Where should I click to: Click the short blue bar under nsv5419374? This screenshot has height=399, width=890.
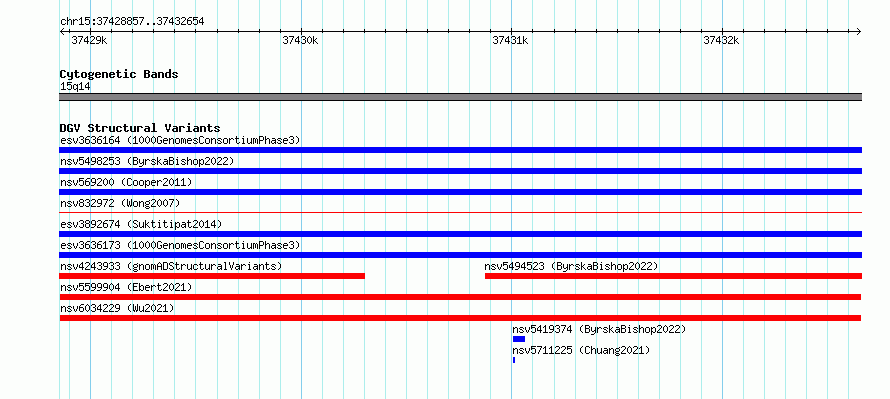click(x=519, y=339)
